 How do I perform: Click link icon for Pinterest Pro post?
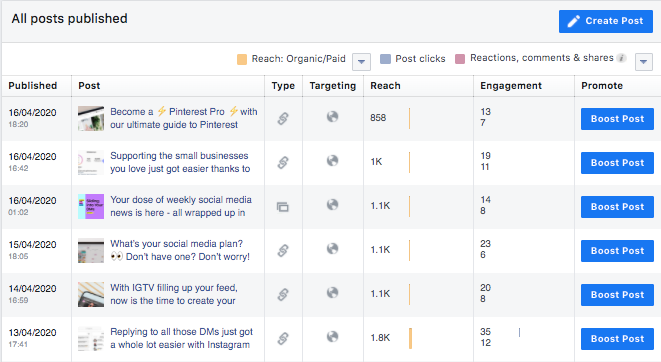point(283,118)
